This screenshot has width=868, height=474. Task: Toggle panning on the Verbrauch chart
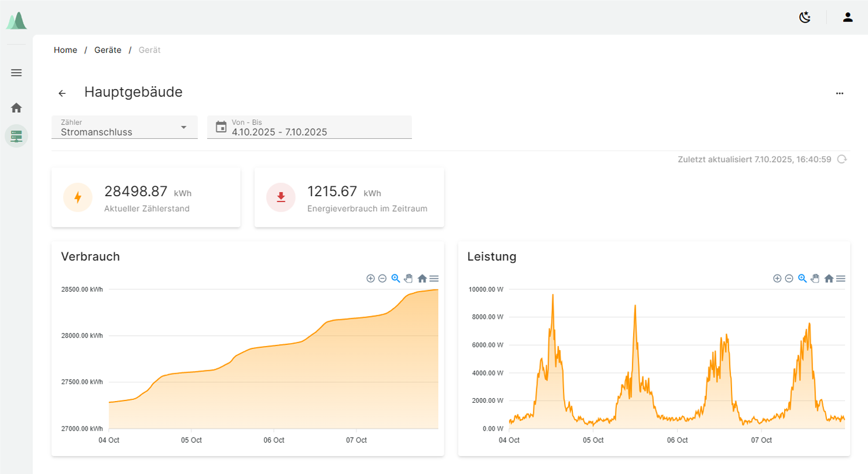(x=409, y=278)
